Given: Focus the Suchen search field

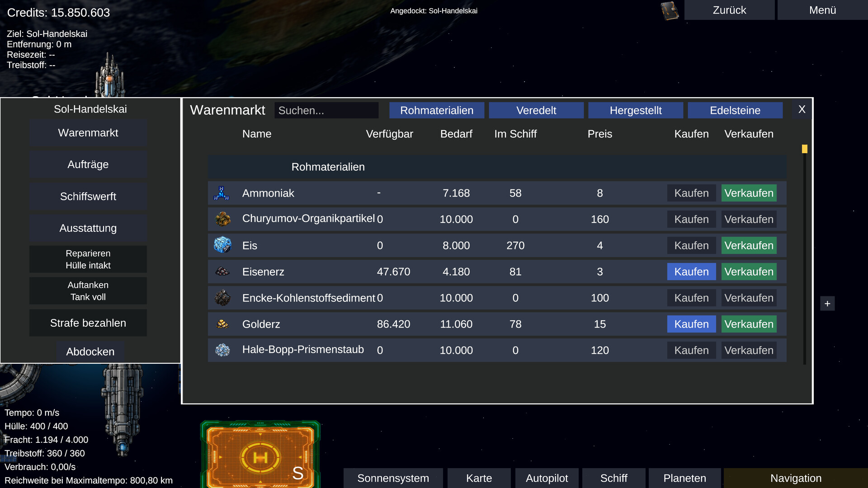Looking at the screenshot, I should [326, 110].
